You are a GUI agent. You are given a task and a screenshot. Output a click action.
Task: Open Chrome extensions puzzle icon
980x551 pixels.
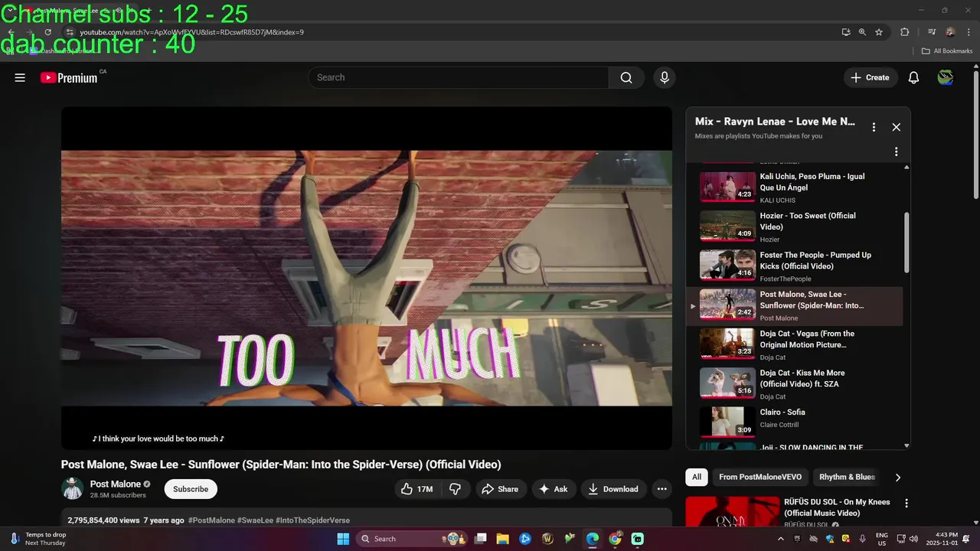[x=905, y=32]
